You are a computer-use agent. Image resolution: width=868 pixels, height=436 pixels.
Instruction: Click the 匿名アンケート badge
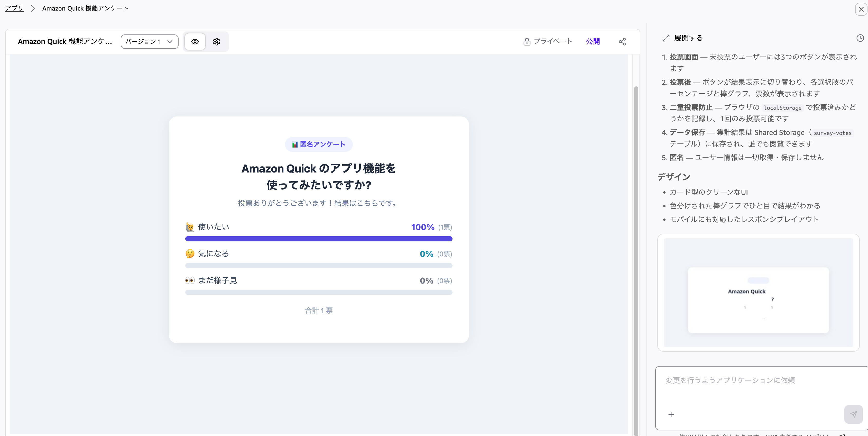click(x=319, y=144)
